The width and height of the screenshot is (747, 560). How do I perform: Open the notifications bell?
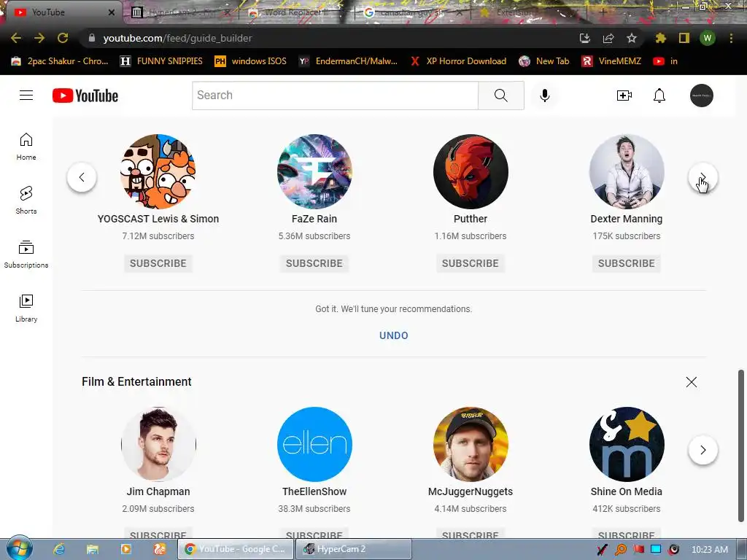pyautogui.click(x=659, y=96)
